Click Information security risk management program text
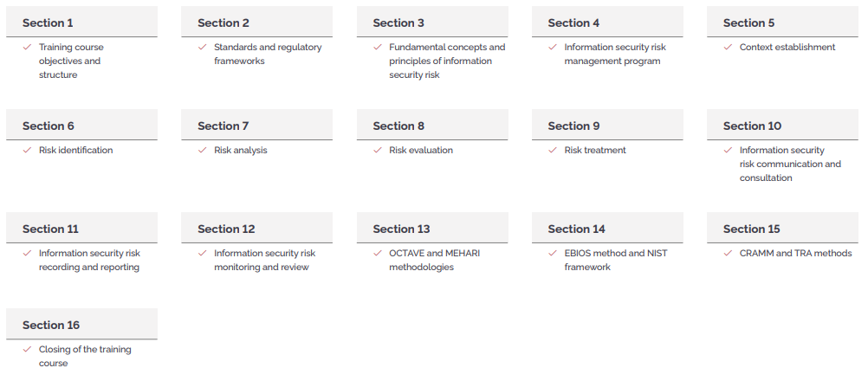This screenshot has height=381, width=868. pos(615,55)
